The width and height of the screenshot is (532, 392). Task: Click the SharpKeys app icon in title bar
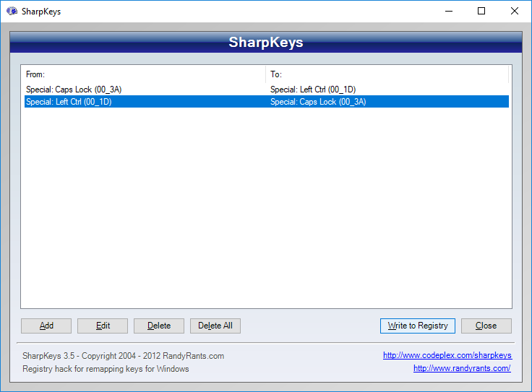point(12,11)
